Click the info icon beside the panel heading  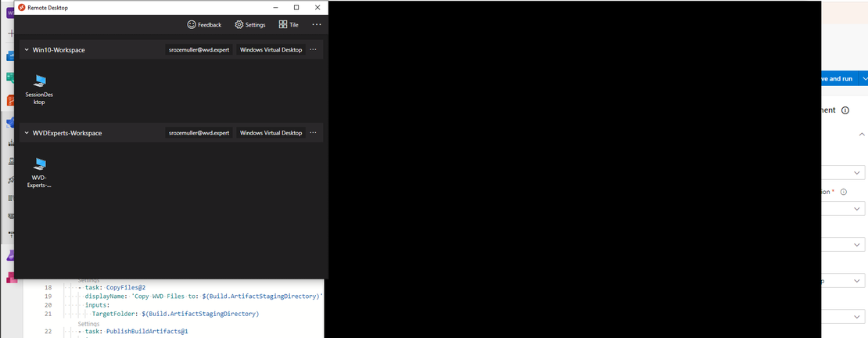click(845, 110)
